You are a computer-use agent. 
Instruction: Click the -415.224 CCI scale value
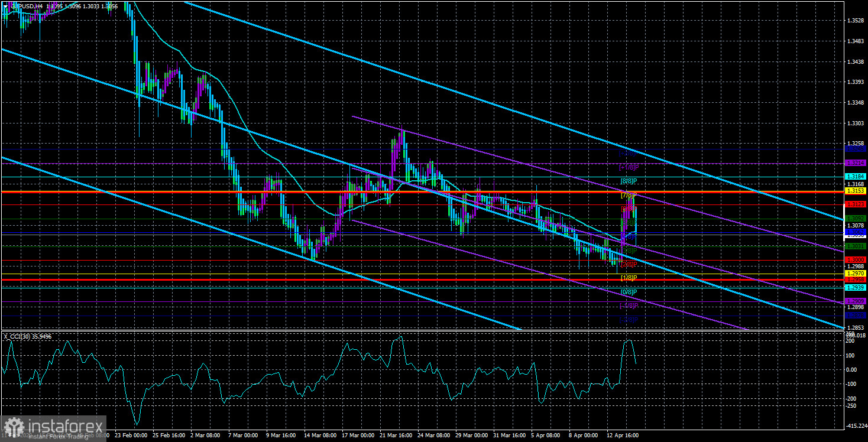tap(856, 426)
